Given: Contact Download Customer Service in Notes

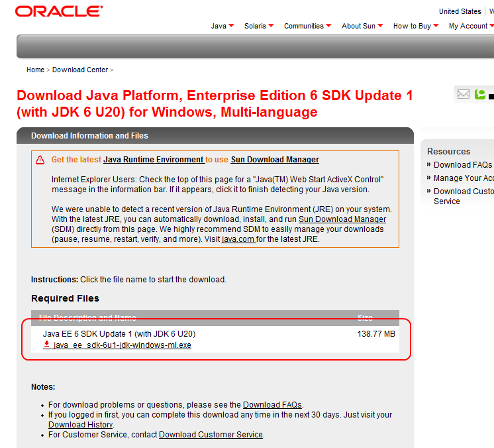Looking at the screenshot, I should (211, 435).
